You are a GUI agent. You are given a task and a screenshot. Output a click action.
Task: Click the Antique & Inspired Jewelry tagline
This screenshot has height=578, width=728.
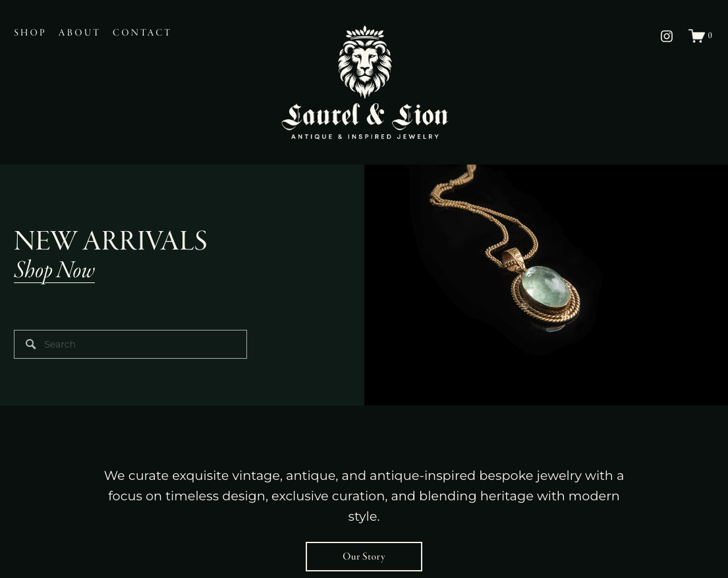tap(365, 136)
